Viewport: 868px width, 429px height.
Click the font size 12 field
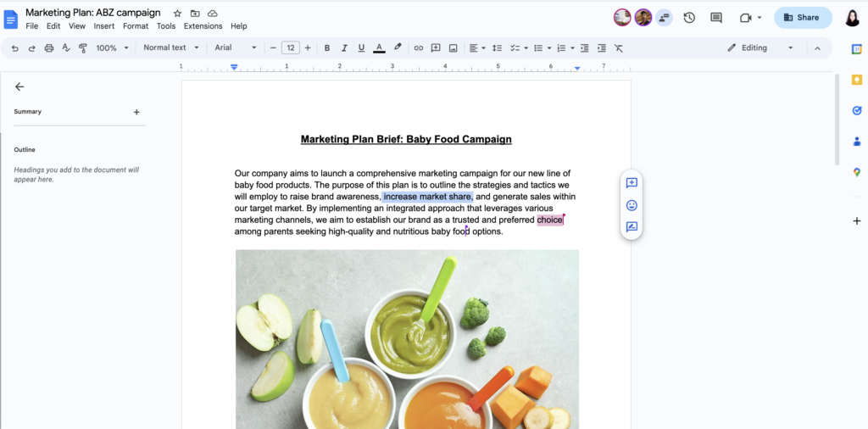pyautogui.click(x=291, y=48)
